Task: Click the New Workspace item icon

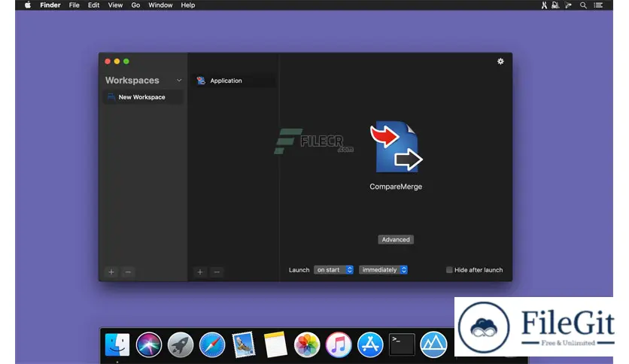Action: [x=111, y=97]
